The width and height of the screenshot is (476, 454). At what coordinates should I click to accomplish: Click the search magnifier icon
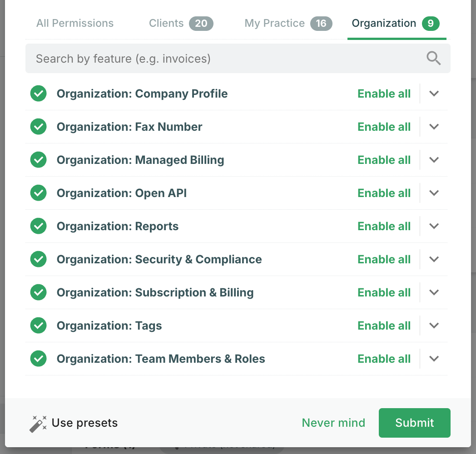pos(433,58)
